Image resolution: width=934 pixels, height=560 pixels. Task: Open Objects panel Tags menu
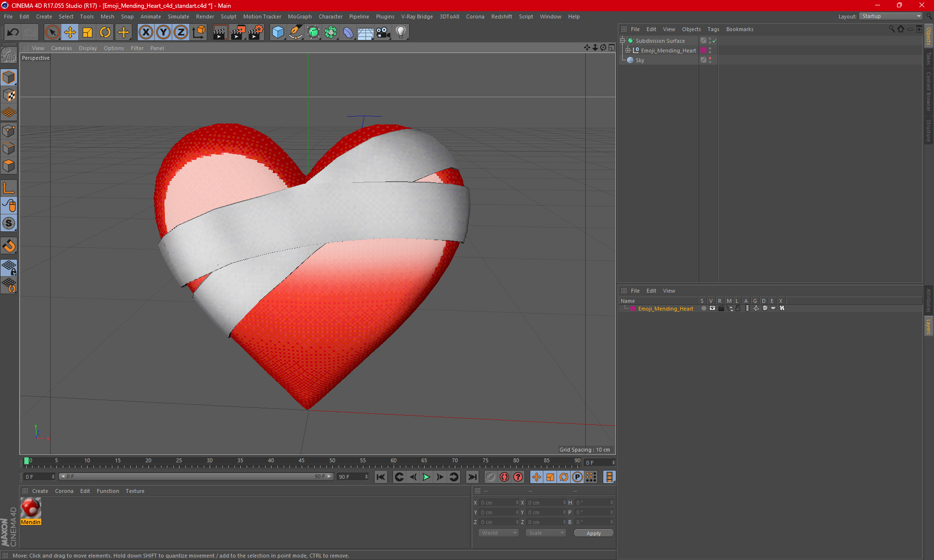coord(713,29)
